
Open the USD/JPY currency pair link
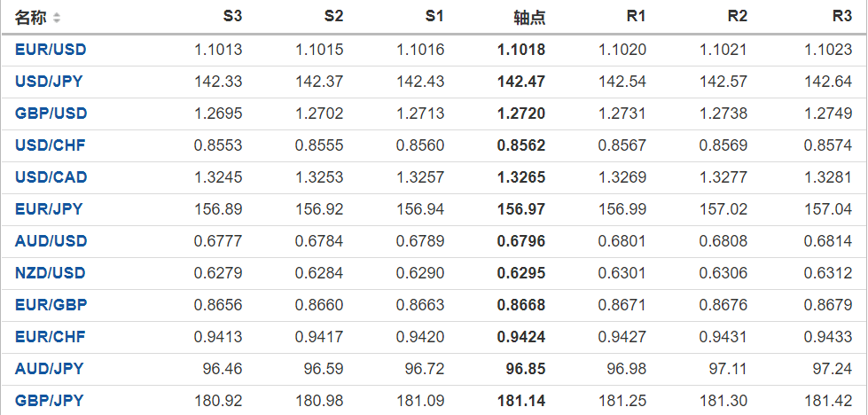point(50,82)
